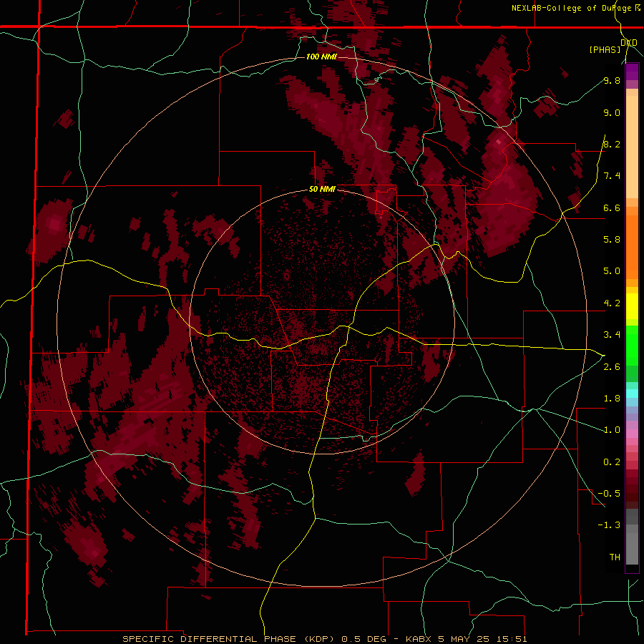Click the SPECIFIC DIFFERENTIAL PHASE (KDP) caption
The height and width of the screenshot is (644, 644).
pyautogui.click(x=228, y=639)
